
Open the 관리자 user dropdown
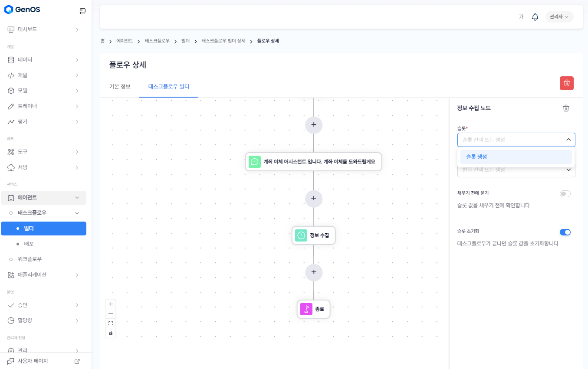(559, 17)
